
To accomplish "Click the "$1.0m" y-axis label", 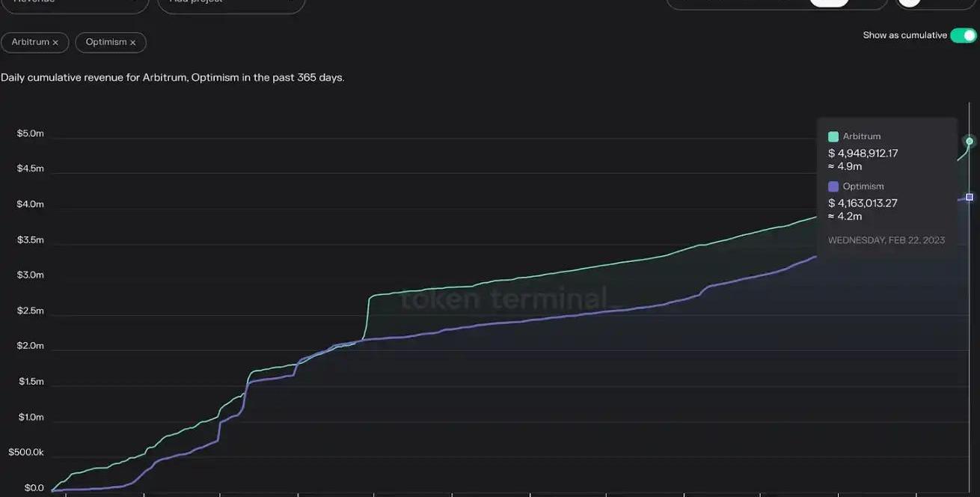I will (x=31, y=417).
